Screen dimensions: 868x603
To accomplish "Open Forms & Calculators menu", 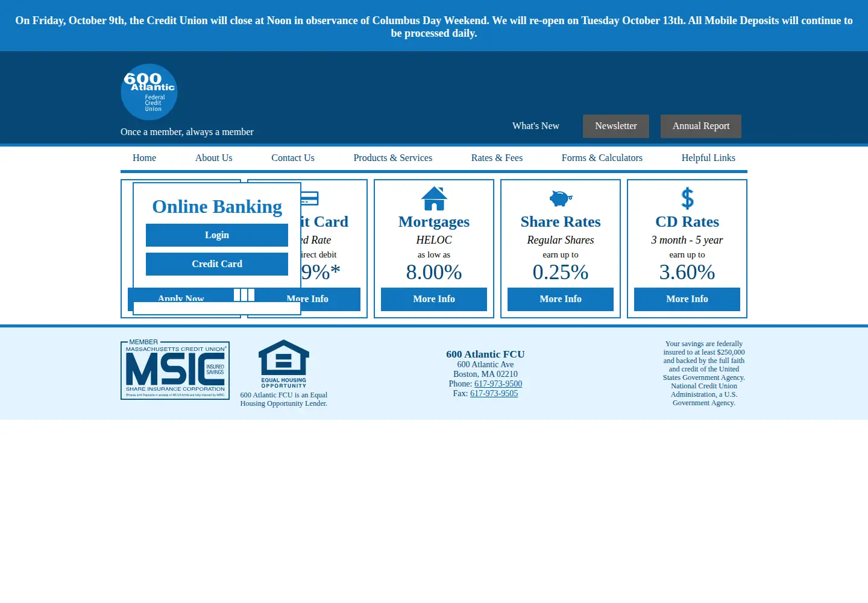I will pyautogui.click(x=602, y=158).
